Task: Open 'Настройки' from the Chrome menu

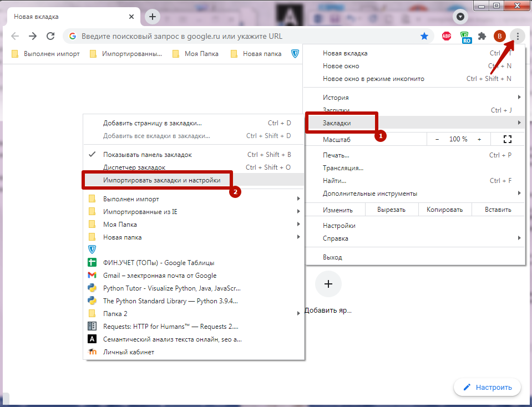Action: pyautogui.click(x=339, y=226)
